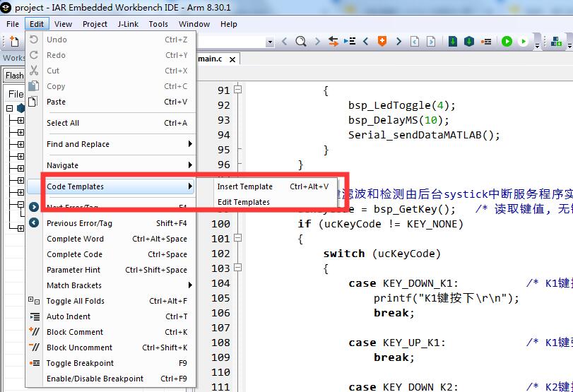Open the quick search box dropdown arrow
The height and width of the screenshot is (392, 573).
click(x=270, y=42)
